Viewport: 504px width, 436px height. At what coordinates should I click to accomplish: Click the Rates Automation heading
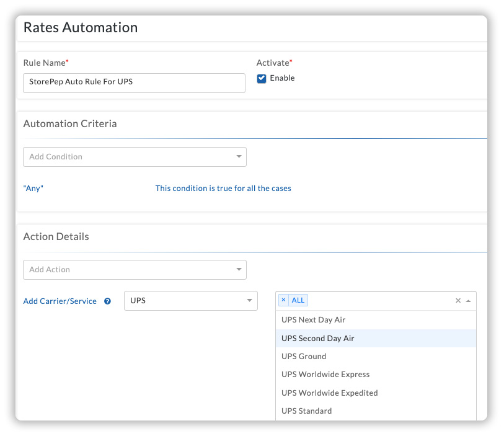[x=81, y=28]
